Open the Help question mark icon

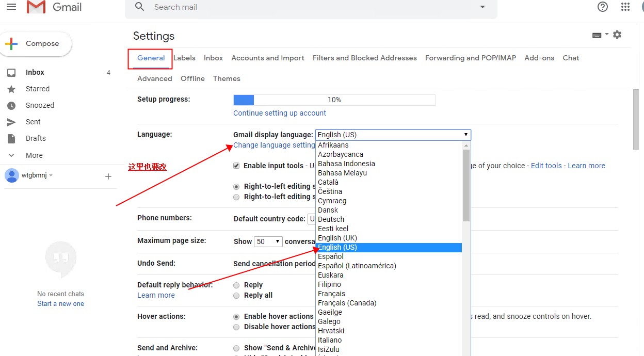[602, 7]
